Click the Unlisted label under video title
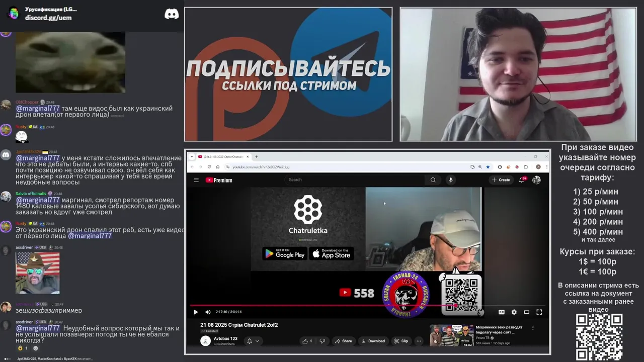The image size is (644, 362). 209,331
